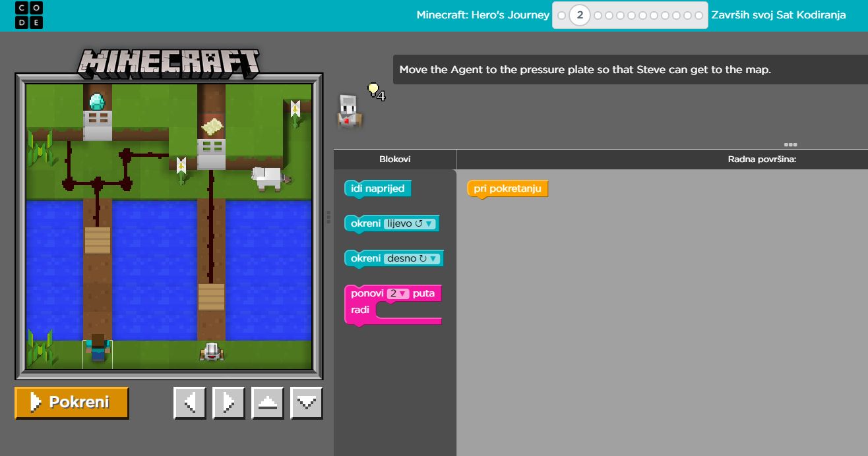Click the right arrow control button
868x456 pixels.
[228, 403]
